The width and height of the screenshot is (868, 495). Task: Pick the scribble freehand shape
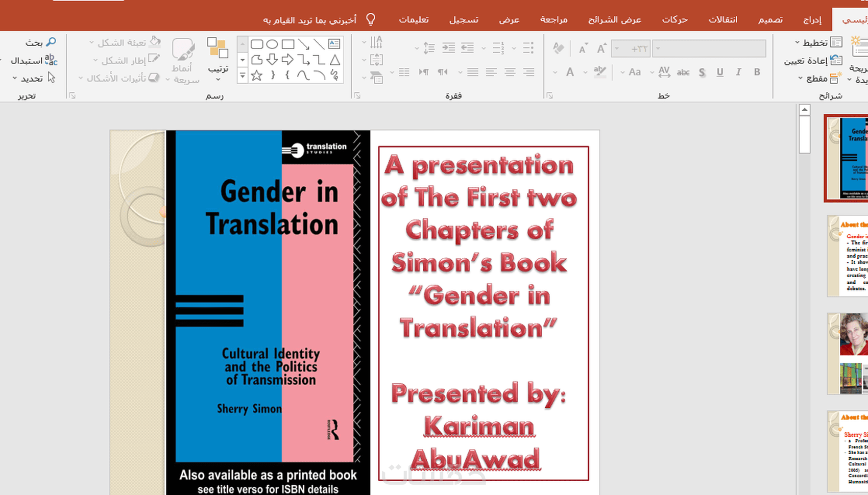click(x=335, y=76)
